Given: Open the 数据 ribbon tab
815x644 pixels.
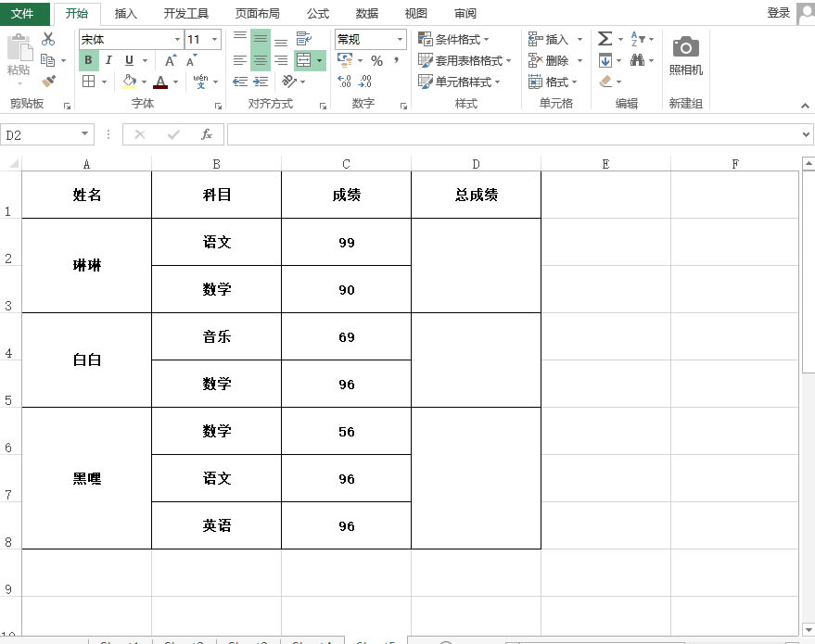Looking at the screenshot, I should [365, 14].
